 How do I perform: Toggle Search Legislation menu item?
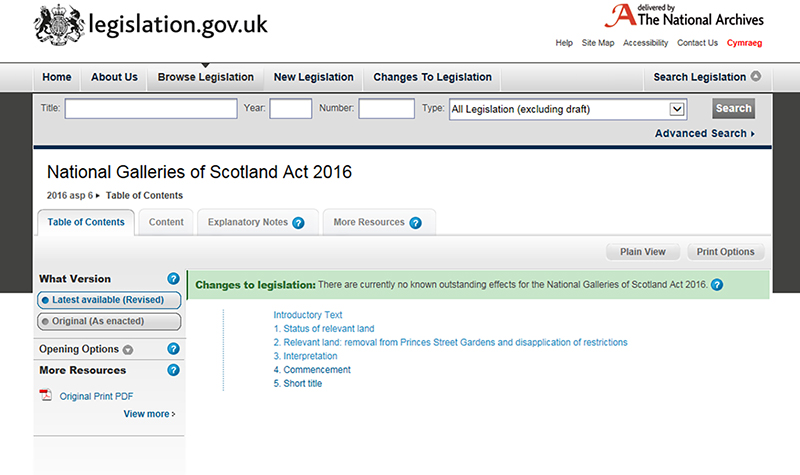(x=707, y=77)
